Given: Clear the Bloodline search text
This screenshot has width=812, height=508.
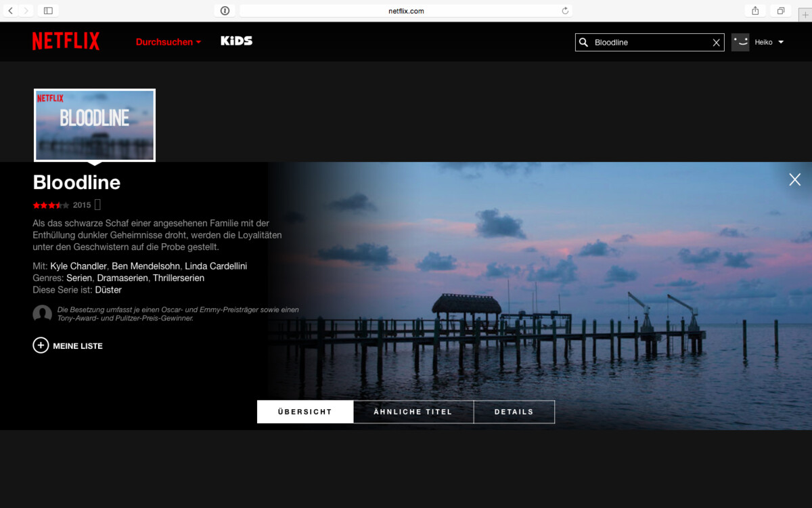Looking at the screenshot, I should click(x=717, y=43).
